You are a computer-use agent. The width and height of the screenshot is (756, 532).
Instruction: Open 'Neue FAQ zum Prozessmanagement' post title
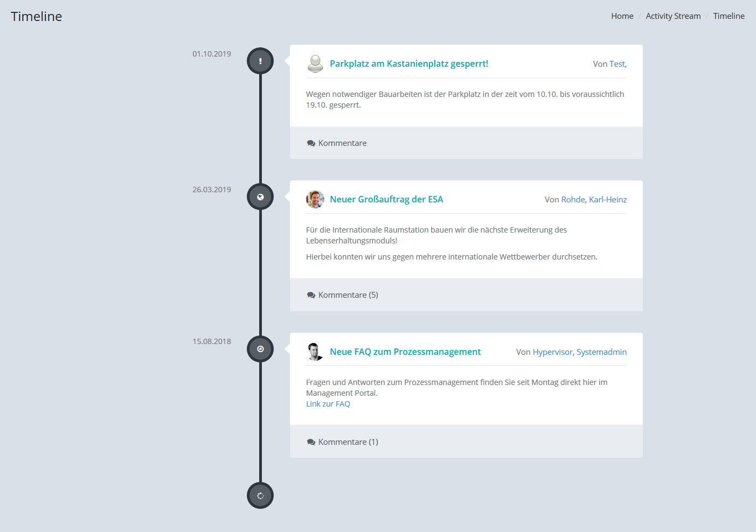coord(405,352)
